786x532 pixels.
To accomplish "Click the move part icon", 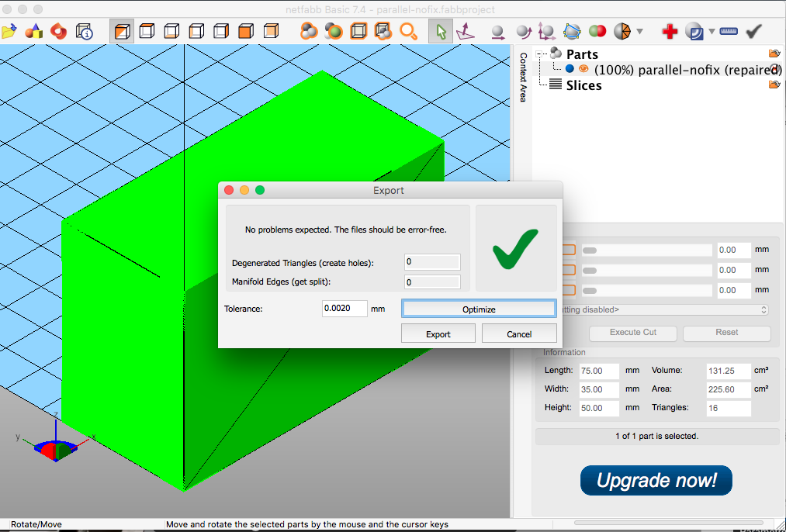I will point(498,32).
